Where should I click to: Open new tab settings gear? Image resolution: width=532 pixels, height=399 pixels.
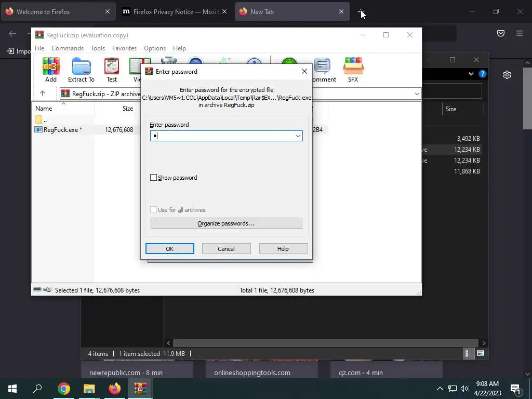pyautogui.click(x=507, y=75)
